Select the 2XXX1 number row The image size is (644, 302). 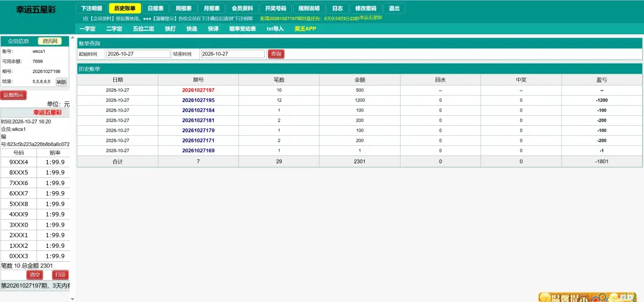35,235
